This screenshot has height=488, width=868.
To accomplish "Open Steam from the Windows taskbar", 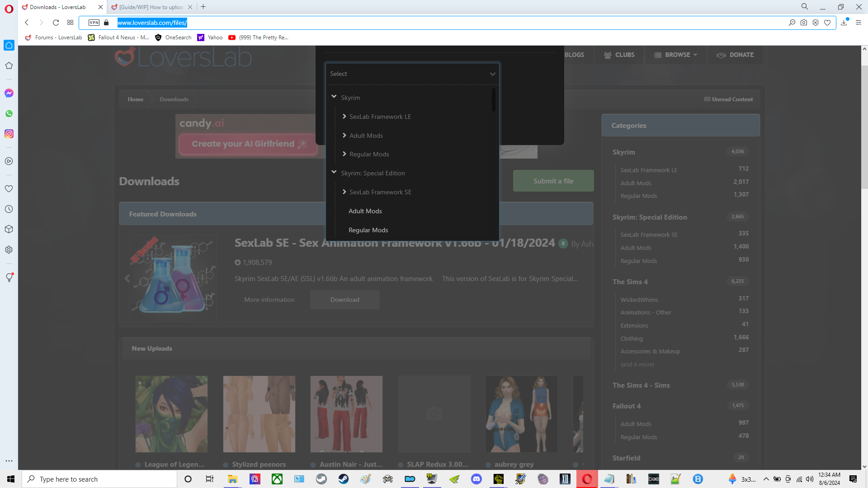I will point(344,479).
